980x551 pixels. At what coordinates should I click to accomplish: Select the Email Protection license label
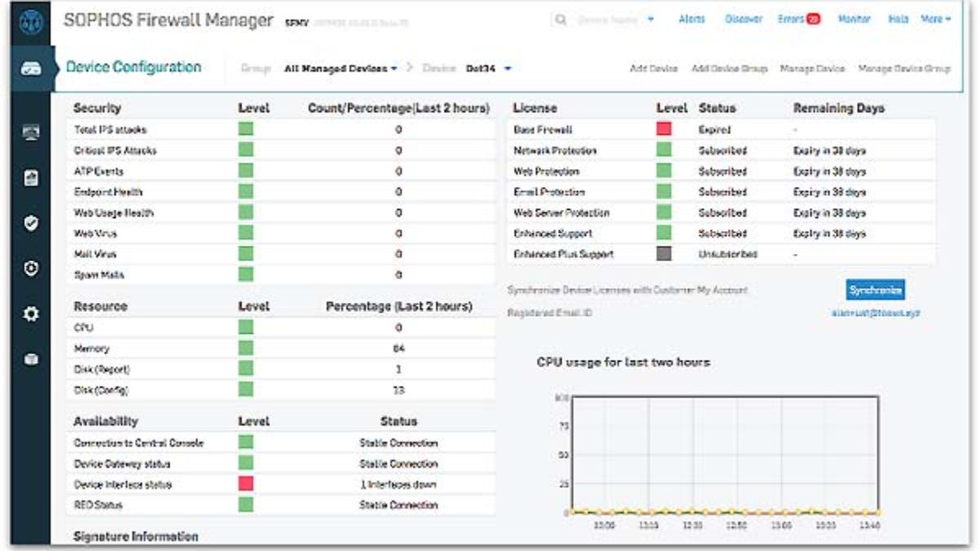[549, 192]
